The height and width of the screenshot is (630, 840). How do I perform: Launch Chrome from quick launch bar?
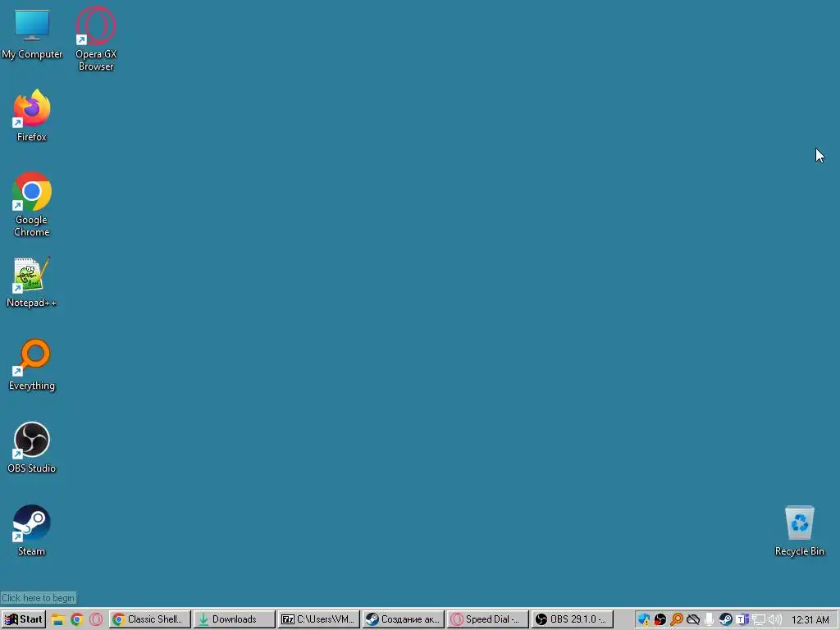point(76,620)
